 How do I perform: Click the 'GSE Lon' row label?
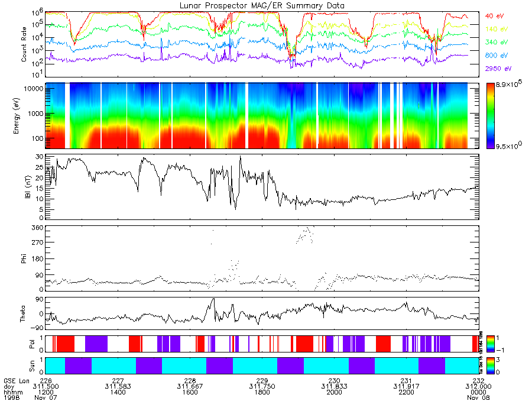point(17,381)
